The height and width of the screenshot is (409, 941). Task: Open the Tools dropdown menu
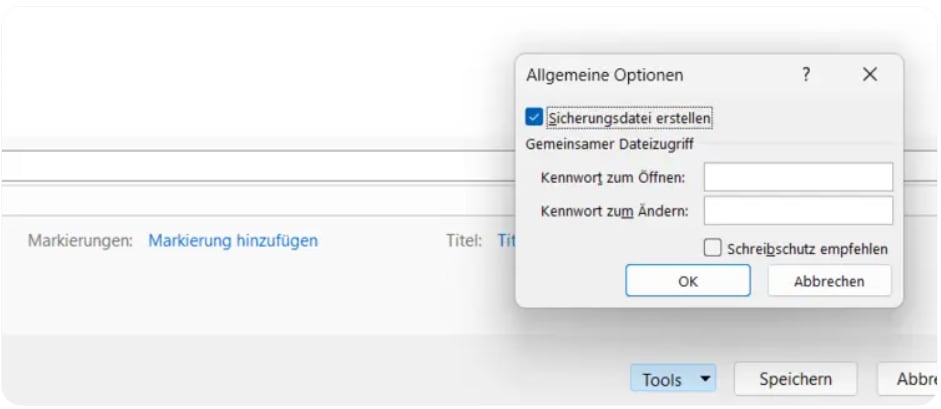(662, 380)
